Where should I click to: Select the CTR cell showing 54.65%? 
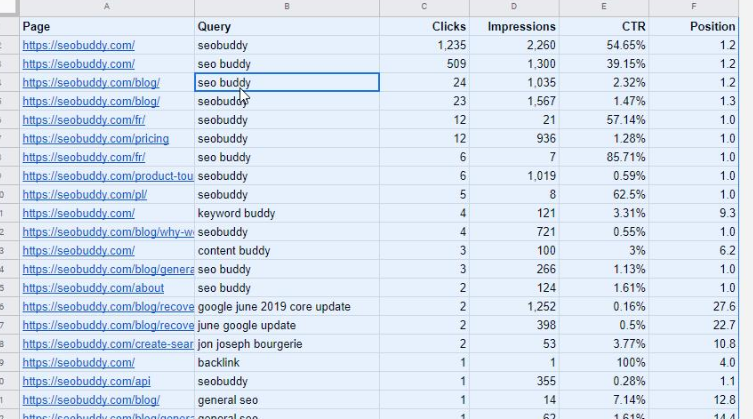coord(604,45)
